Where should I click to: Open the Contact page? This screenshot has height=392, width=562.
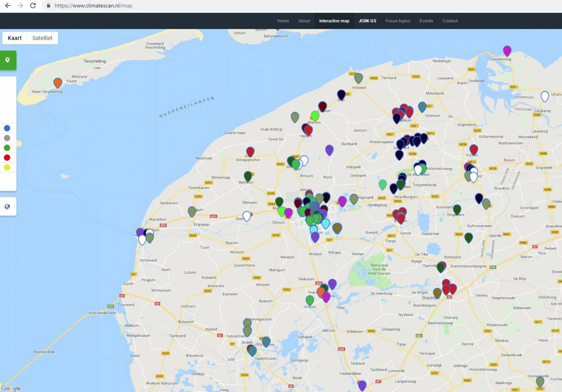tap(450, 21)
